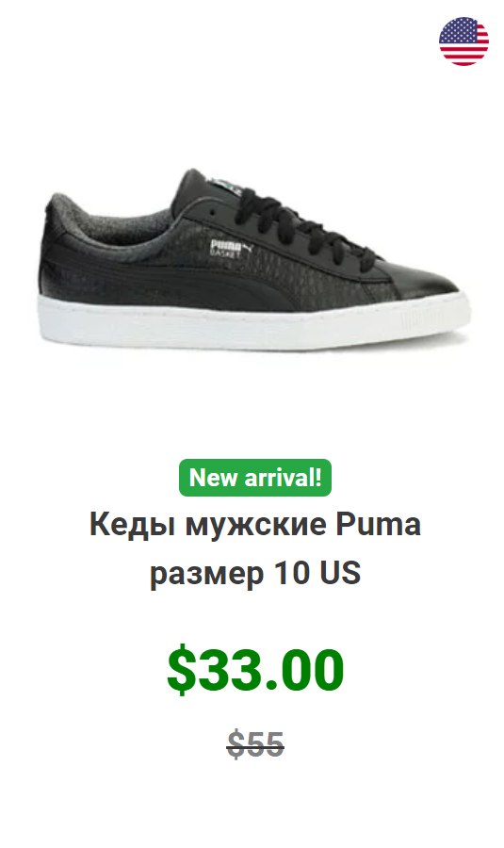This screenshot has width=504, height=848.
Task: Click the green New arrival! badge
Action: click(x=254, y=478)
